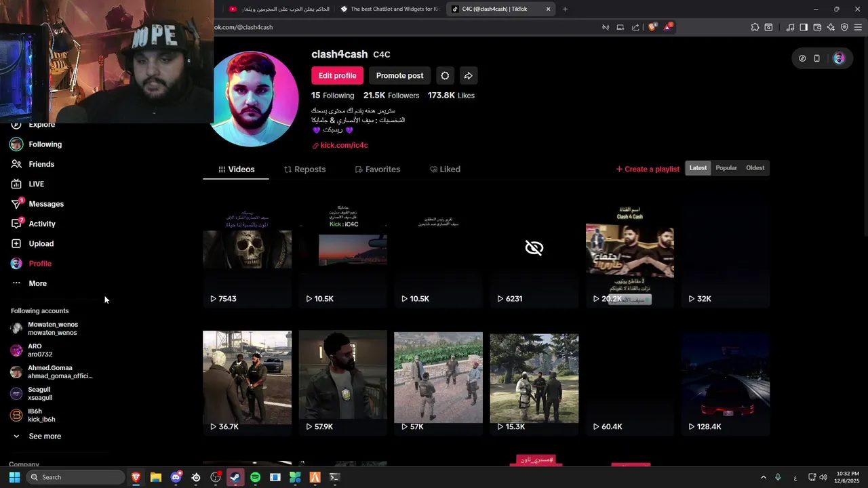This screenshot has width=868, height=488.
Task: Toggle the browser sidebar panel icon
Action: 804,27
